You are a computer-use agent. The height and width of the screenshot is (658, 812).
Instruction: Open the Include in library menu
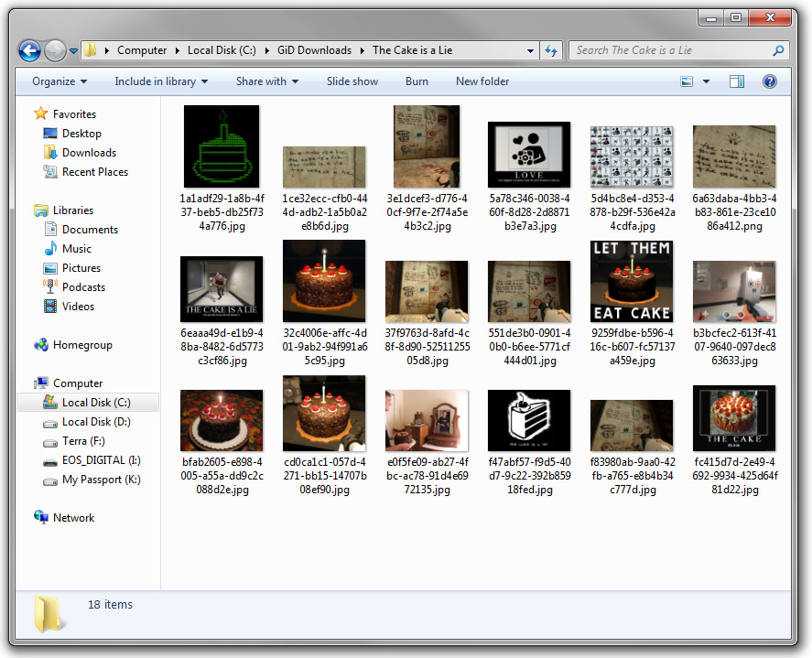pyautogui.click(x=161, y=81)
